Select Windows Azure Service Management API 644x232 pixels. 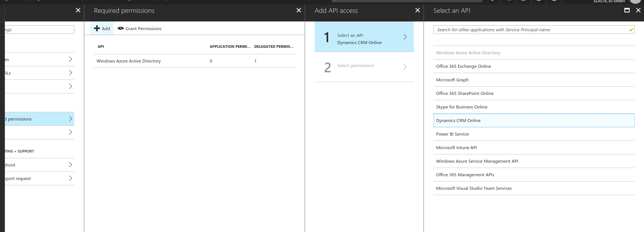pyautogui.click(x=534, y=161)
